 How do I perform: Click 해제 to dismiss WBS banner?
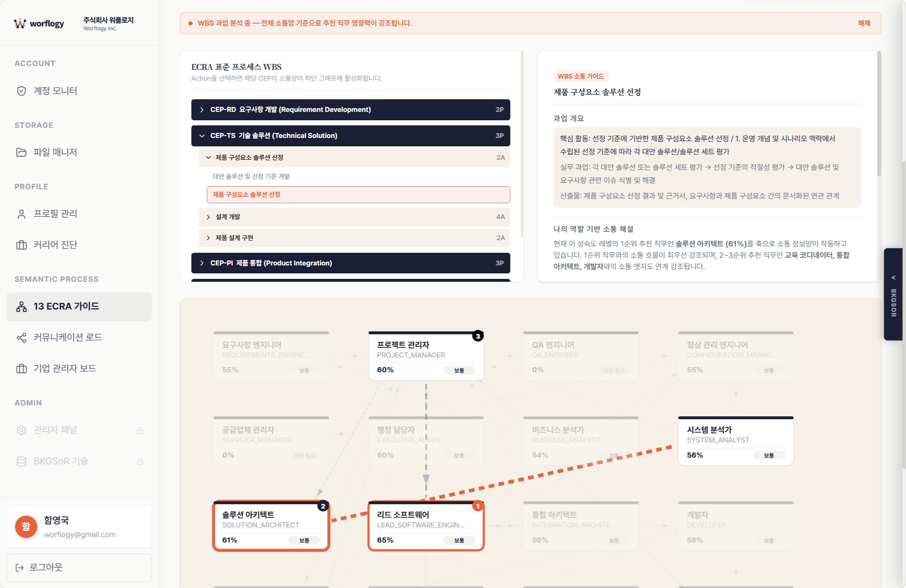864,24
